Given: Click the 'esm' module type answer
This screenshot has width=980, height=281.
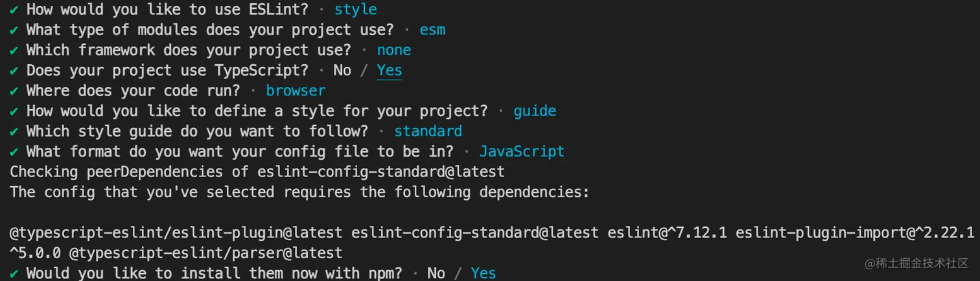Looking at the screenshot, I should (432, 30).
